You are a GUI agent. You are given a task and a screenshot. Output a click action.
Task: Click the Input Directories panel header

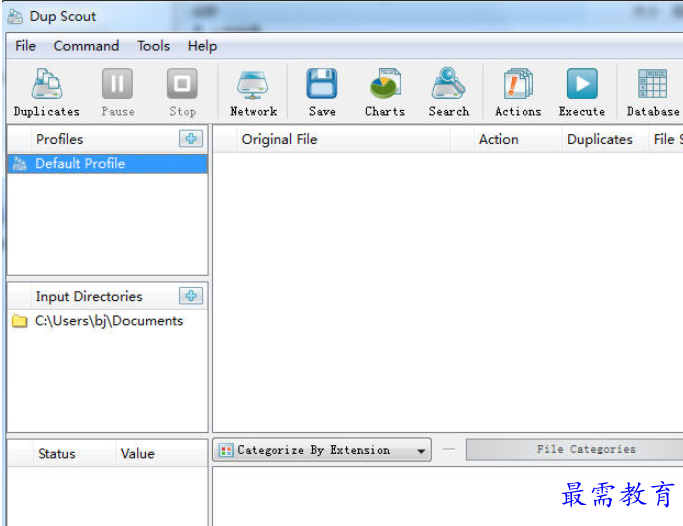[89, 297]
